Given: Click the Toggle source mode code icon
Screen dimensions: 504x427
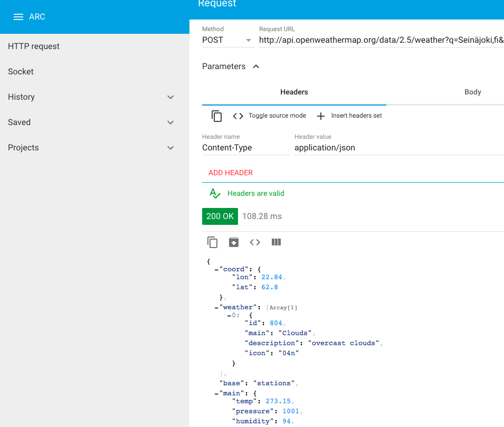Looking at the screenshot, I should [238, 116].
